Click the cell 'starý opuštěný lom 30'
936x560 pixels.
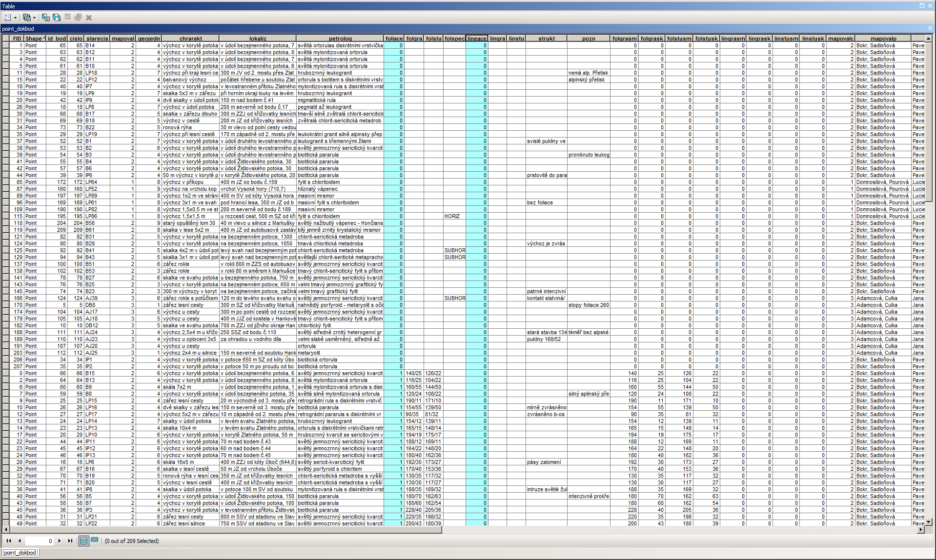tap(189, 223)
